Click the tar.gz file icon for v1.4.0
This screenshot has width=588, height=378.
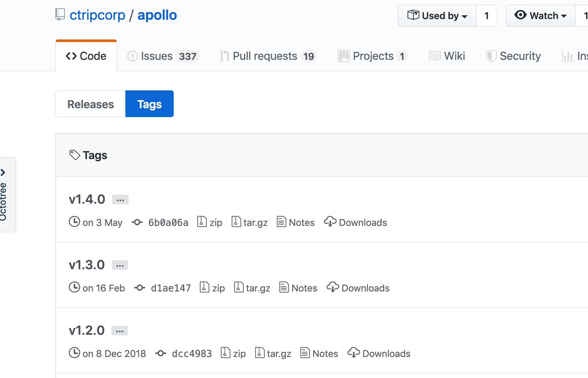pyautogui.click(x=236, y=222)
